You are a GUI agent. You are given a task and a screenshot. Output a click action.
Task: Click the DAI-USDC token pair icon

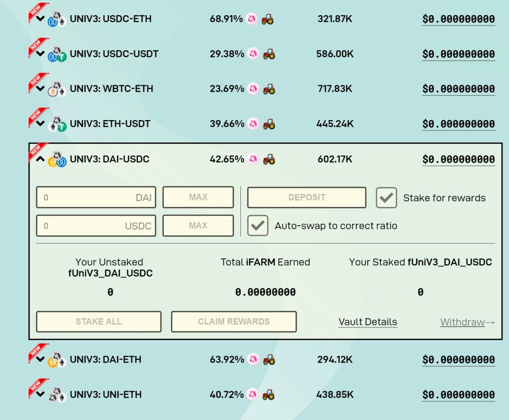pos(57,159)
